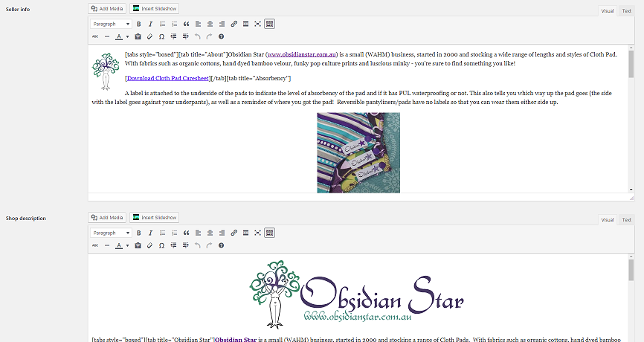644x342 pixels.
Task: Toggle bold in Seller info editor
Action: [139, 24]
